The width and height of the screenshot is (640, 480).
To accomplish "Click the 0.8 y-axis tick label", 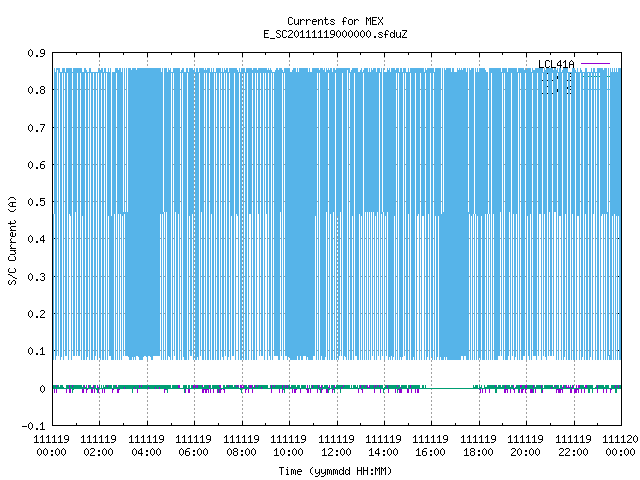I will click(x=36, y=90).
